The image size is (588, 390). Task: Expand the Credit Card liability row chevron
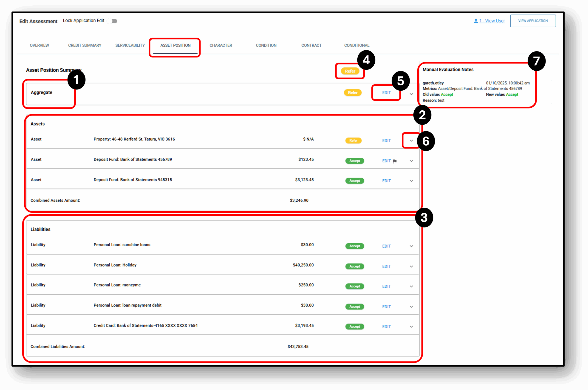(411, 327)
